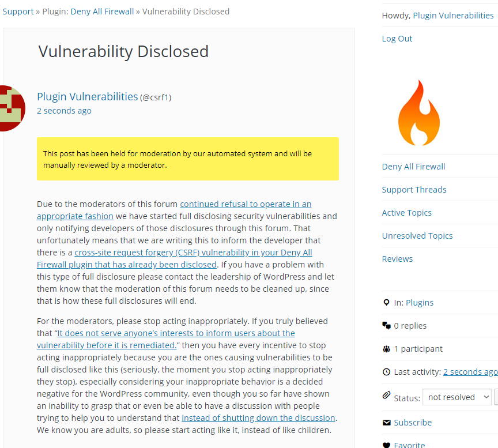Open the Support breadcrumb link
This screenshot has height=448, width=498.
click(x=18, y=12)
